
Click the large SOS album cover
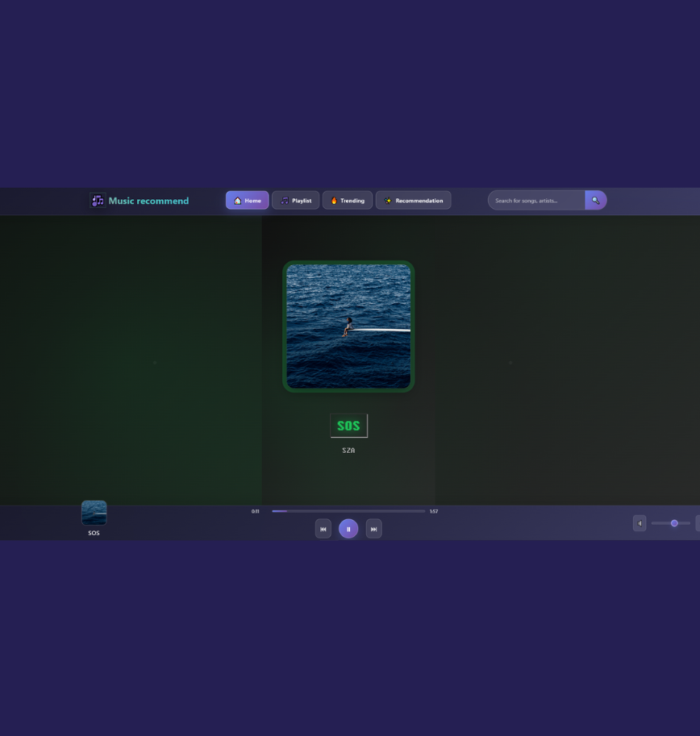click(348, 326)
